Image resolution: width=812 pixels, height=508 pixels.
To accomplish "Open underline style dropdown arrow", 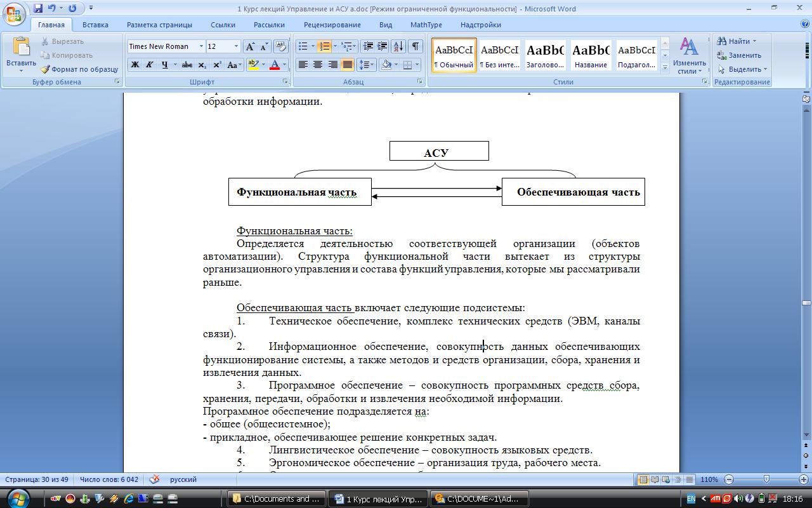I will click(x=174, y=65).
